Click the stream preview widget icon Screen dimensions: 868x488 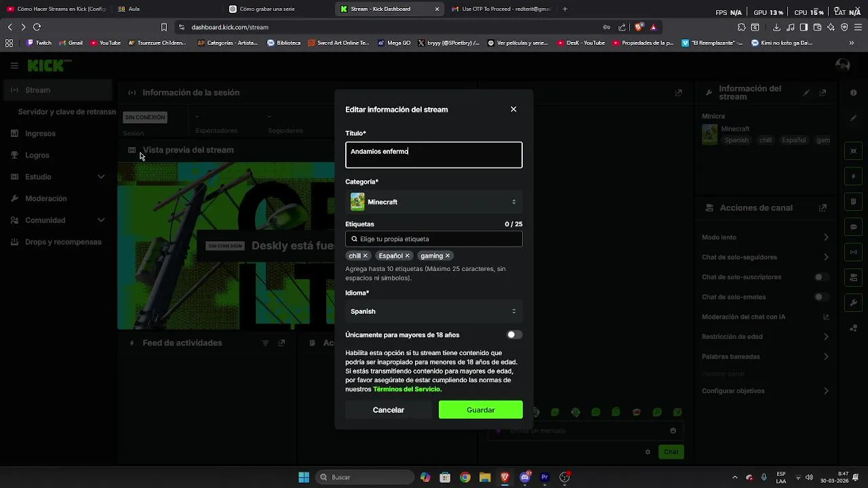tap(854, 151)
